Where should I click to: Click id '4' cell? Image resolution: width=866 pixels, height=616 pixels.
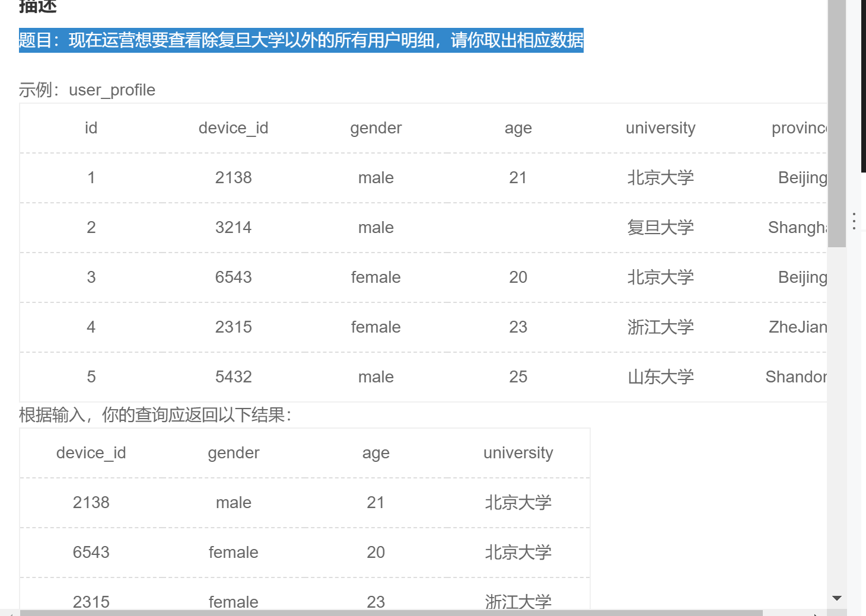(x=91, y=327)
